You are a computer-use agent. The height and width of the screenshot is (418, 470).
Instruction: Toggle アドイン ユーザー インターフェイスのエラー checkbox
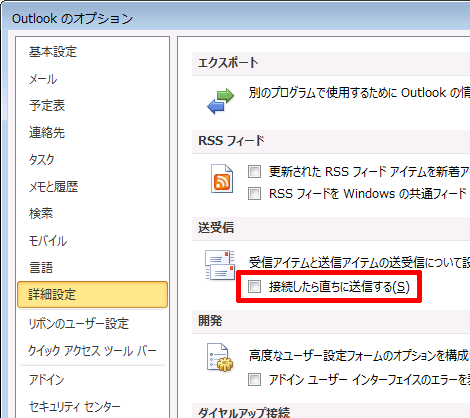click(x=254, y=379)
